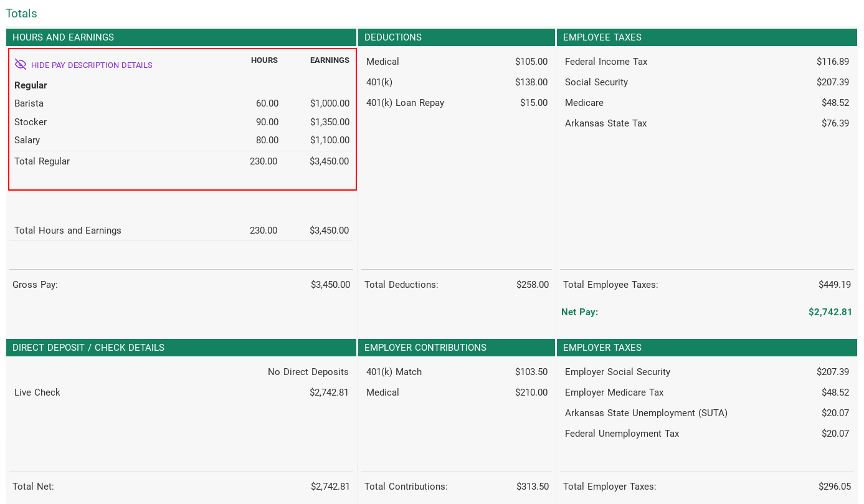Click the Total Net amount $2,742.81

click(x=330, y=487)
